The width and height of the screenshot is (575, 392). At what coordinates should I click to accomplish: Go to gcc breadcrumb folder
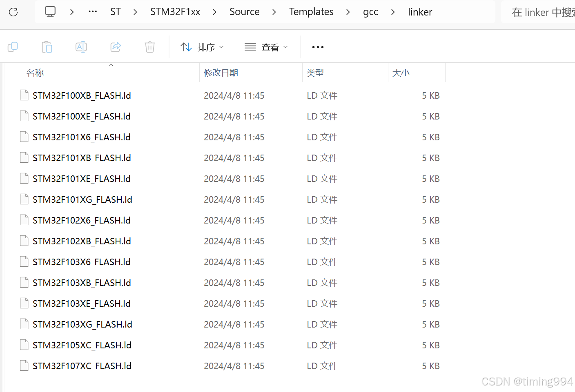370,12
